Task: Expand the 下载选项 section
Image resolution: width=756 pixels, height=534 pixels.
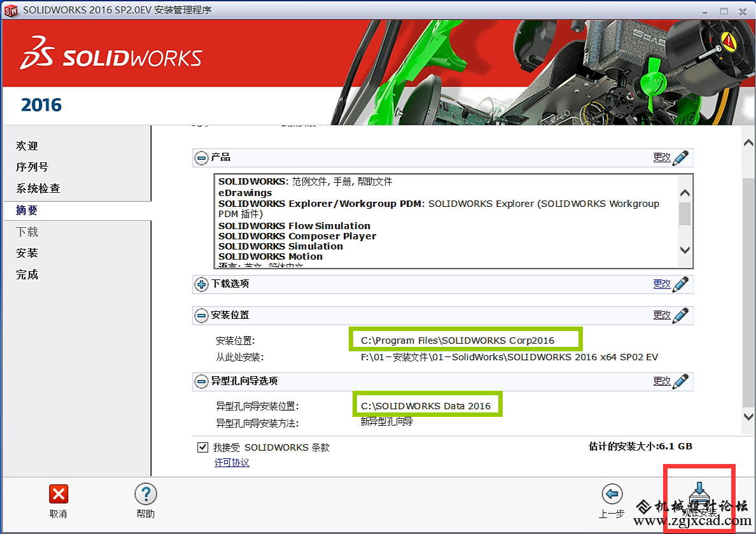Action: [201, 284]
